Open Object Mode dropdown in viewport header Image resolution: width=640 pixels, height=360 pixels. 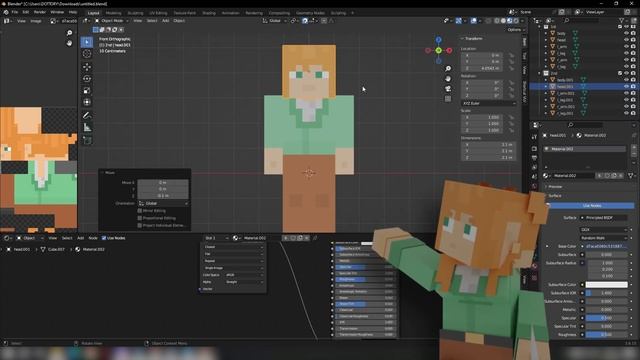(112, 21)
